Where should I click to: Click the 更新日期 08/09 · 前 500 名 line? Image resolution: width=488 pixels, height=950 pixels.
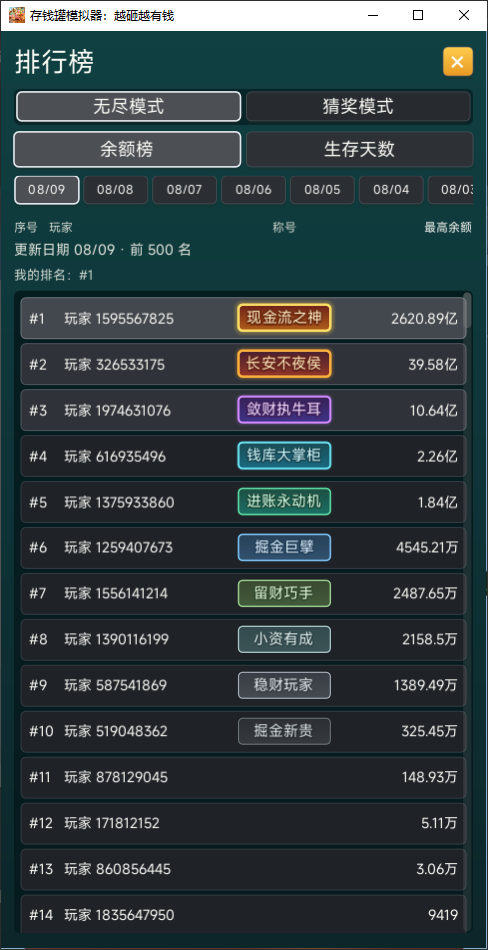(103, 250)
